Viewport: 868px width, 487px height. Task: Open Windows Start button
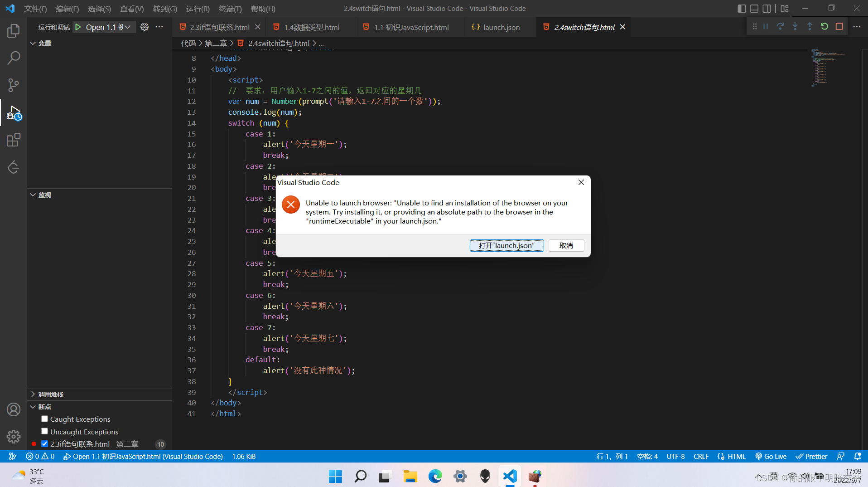[x=335, y=476]
